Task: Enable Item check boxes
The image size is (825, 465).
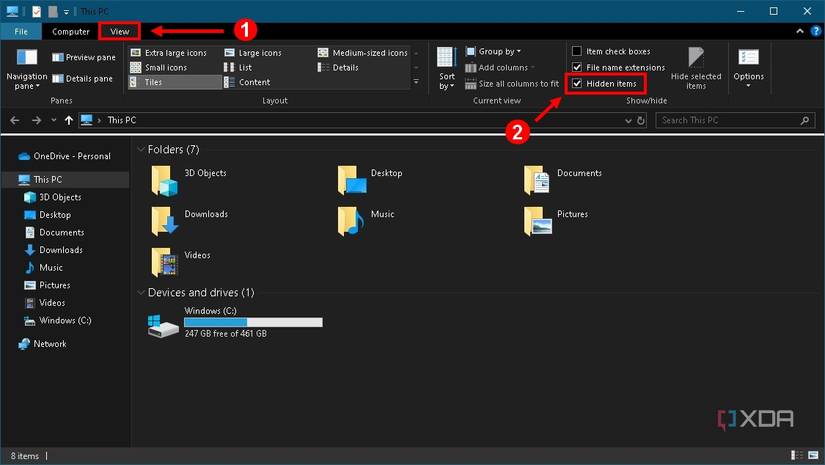Action: (611, 51)
